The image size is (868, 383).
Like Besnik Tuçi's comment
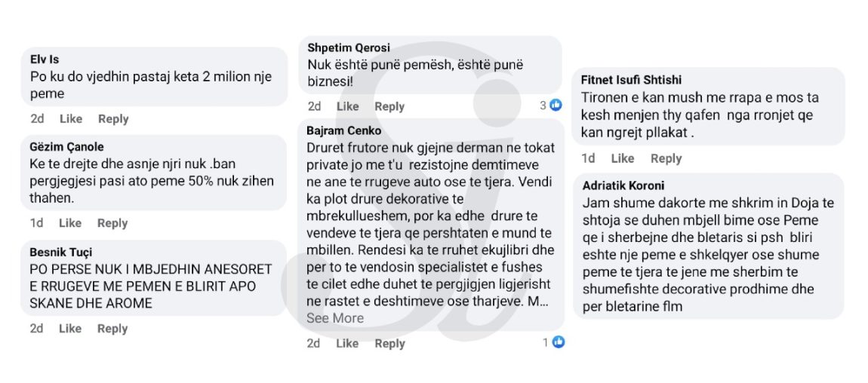[x=71, y=328]
